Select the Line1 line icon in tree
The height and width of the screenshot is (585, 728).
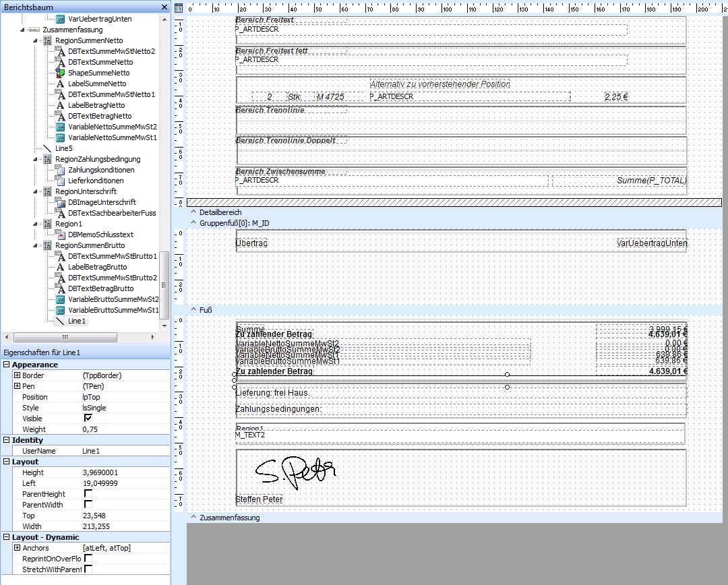click(61, 321)
